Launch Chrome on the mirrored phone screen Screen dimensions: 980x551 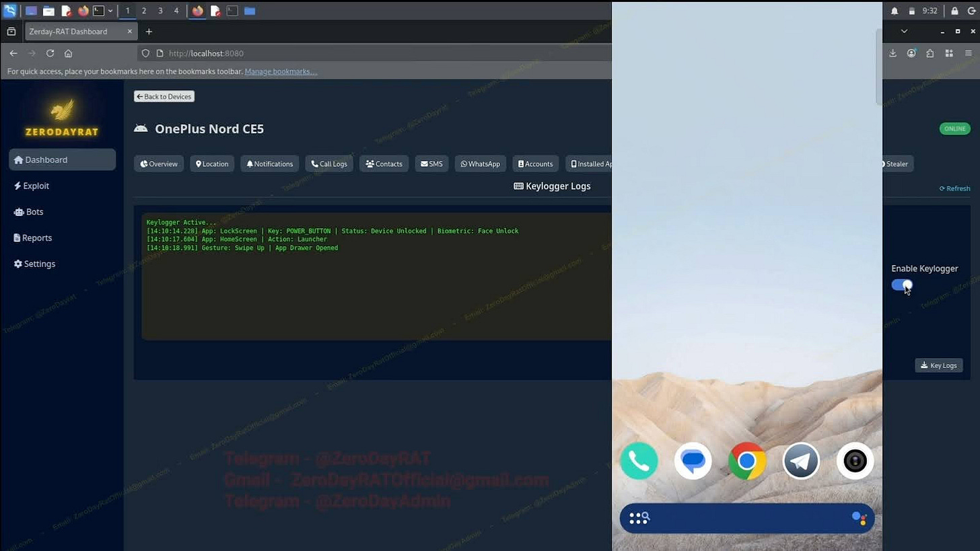(x=746, y=461)
